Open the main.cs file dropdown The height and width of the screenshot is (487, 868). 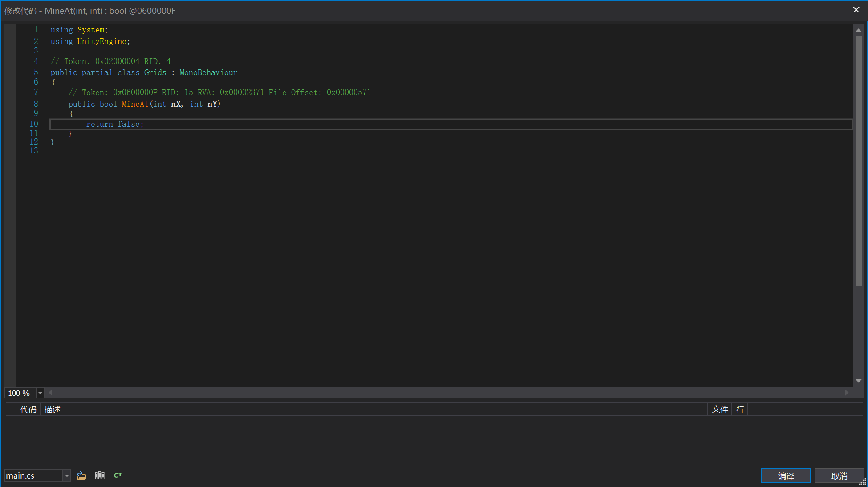(x=67, y=475)
